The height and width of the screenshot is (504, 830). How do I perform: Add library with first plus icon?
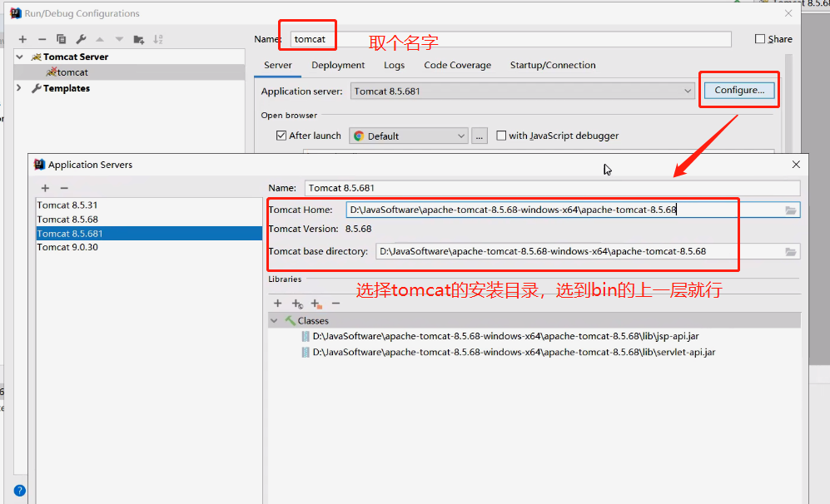click(x=277, y=303)
